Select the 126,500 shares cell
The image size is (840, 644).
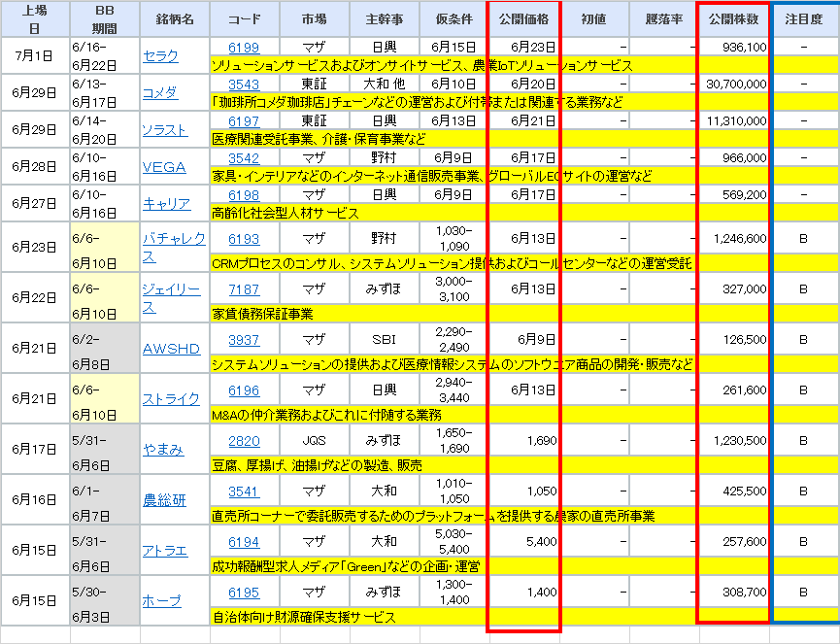tap(734, 340)
